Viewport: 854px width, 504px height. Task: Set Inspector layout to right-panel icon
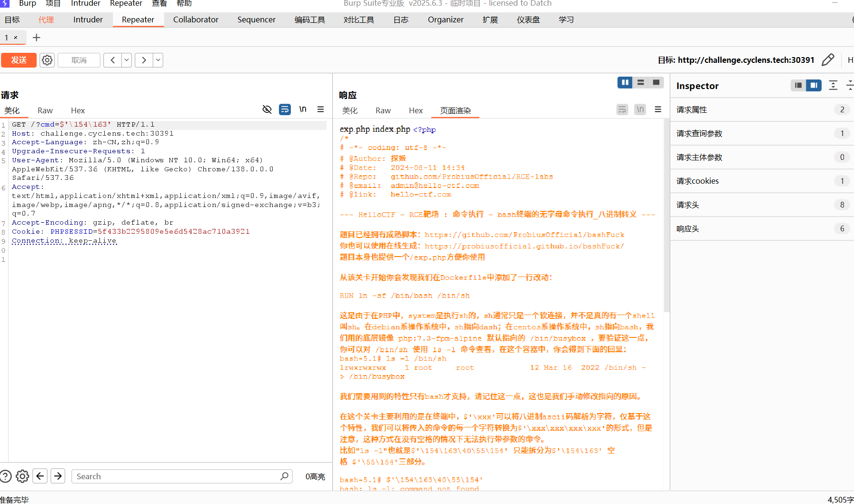814,85
